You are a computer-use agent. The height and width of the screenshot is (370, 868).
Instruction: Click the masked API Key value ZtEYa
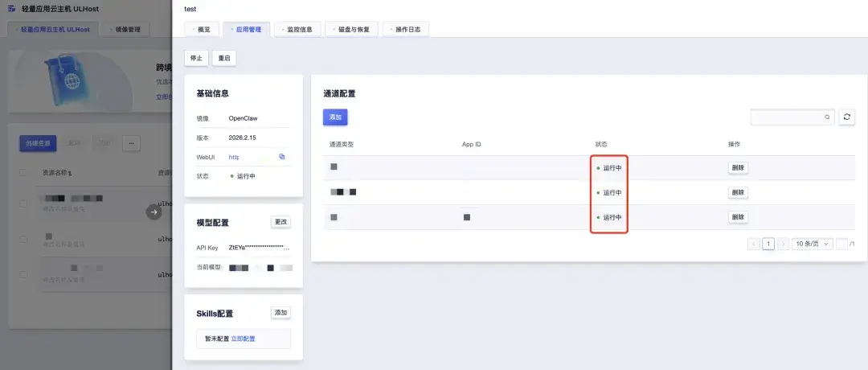259,248
